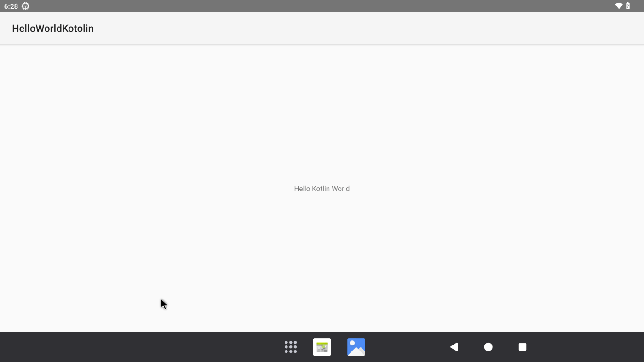This screenshot has width=644, height=362.
Task: Tap the Home navigation circle
Action: click(x=489, y=347)
